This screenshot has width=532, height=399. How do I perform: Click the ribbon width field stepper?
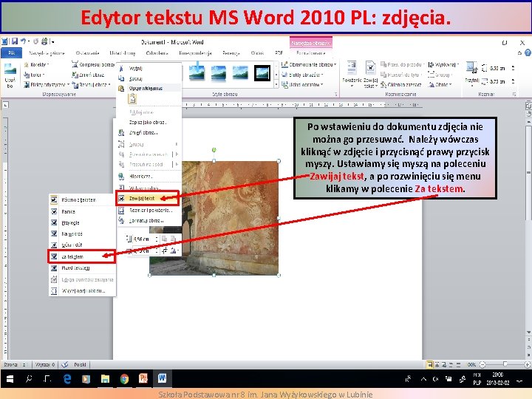click(514, 81)
